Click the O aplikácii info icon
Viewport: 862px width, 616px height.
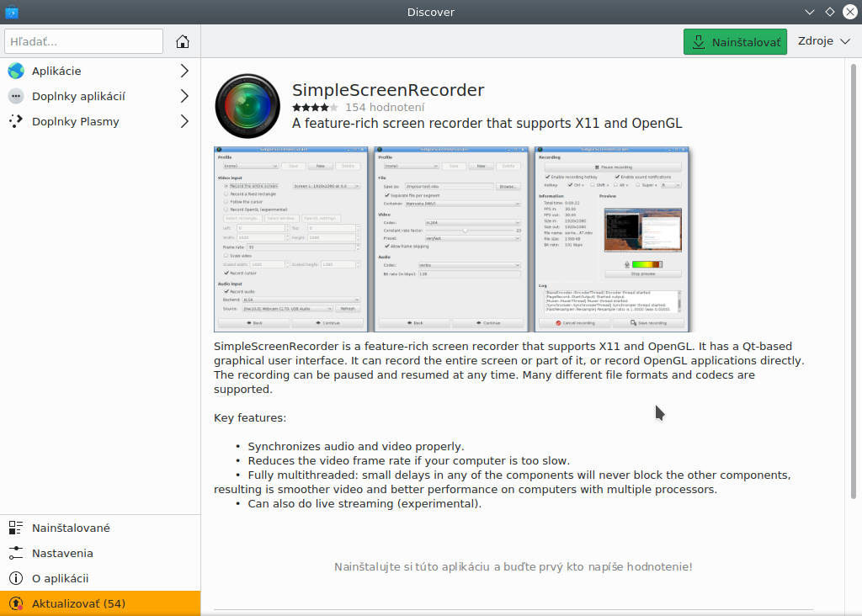(16, 578)
